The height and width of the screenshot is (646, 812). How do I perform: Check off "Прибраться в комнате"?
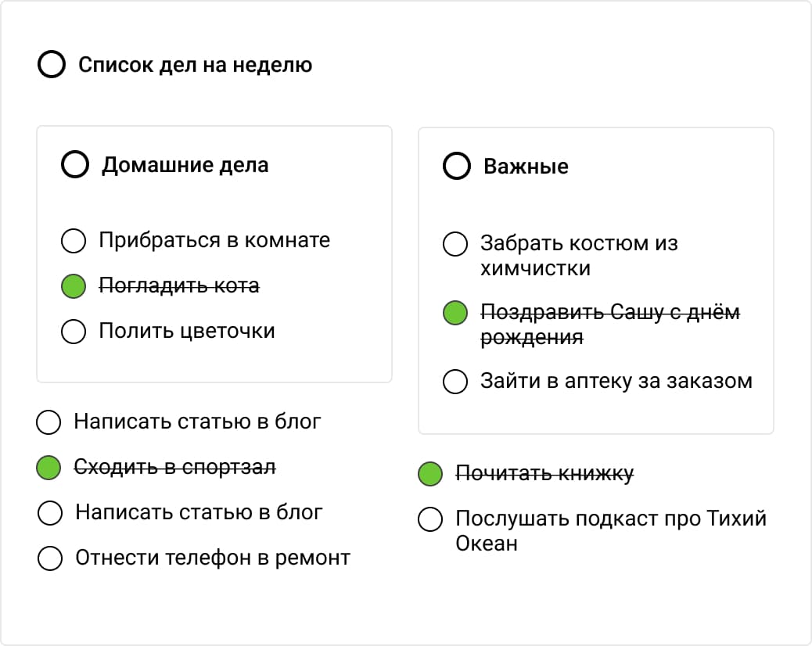(x=74, y=241)
